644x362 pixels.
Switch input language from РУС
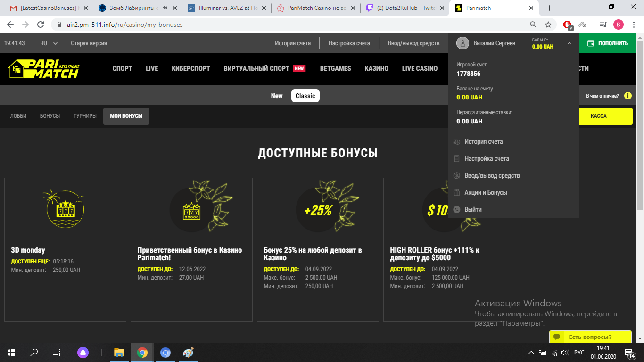(x=579, y=353)
